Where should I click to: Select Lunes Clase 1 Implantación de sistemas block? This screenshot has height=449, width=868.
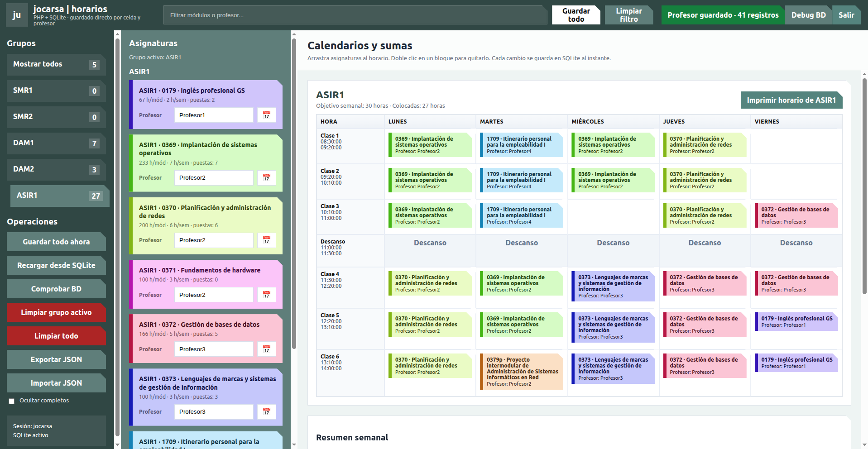(430, 145)
